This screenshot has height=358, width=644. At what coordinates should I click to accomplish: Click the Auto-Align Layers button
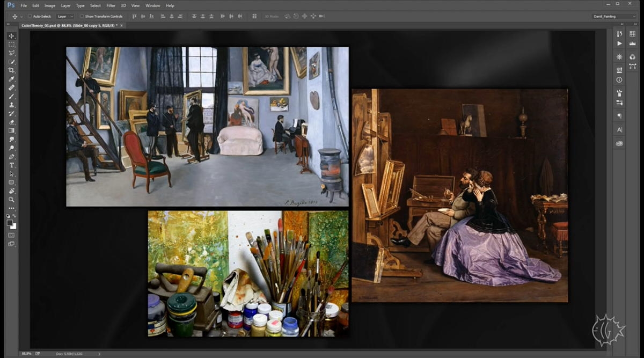[x=254, y=17]
